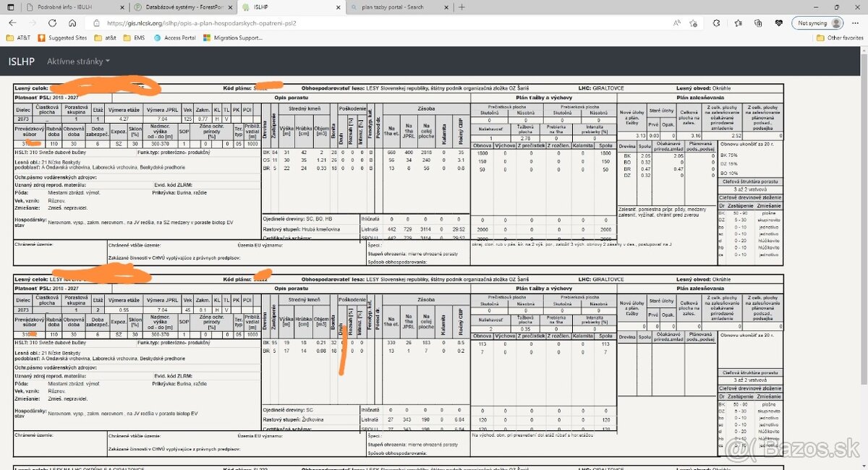Open the Favorites list icon

(738, 23)
